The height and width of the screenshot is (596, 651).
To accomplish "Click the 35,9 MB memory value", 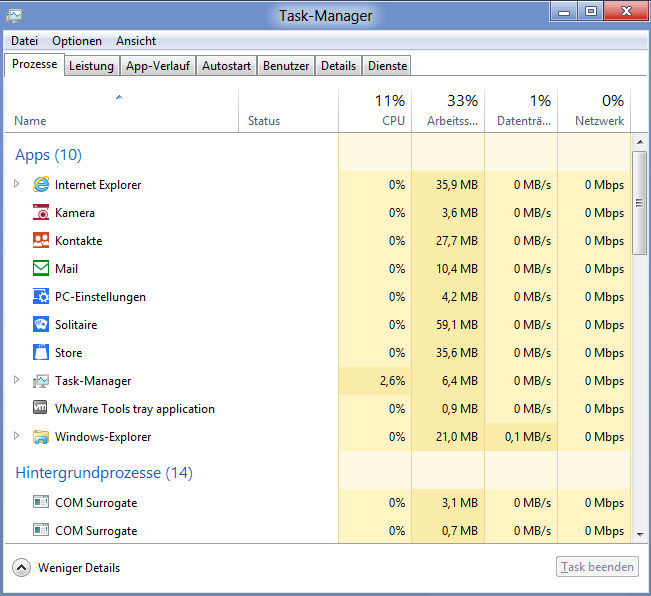I will [457, 185].
